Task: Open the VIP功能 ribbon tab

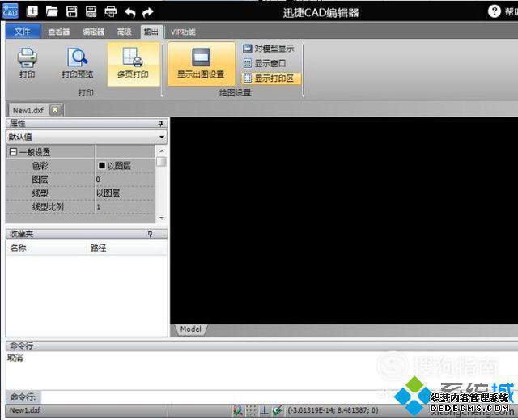Action: point(183,32)
